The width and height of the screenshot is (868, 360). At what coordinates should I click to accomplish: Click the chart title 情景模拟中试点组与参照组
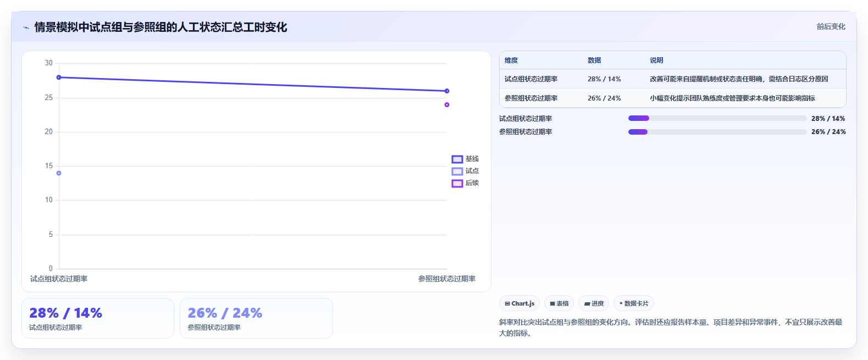(x=161, y=27)
